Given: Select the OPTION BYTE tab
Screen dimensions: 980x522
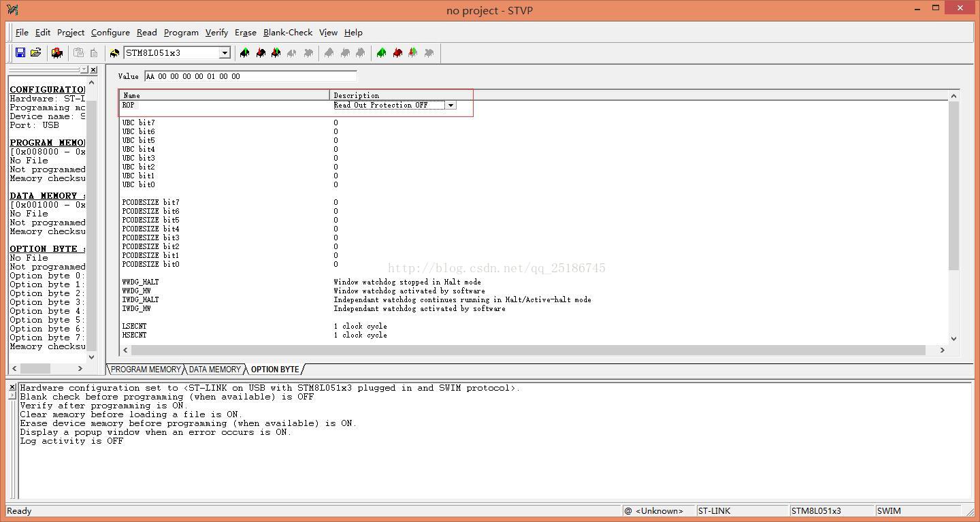Looking at the screenshot, I should pos(275,369).
